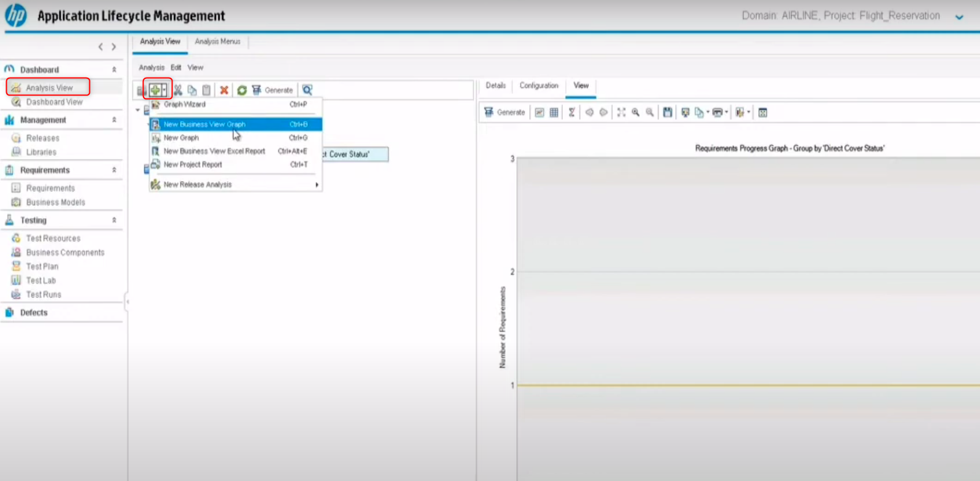
Task: Switch to the Configuration tab
Action: (538, 86)
